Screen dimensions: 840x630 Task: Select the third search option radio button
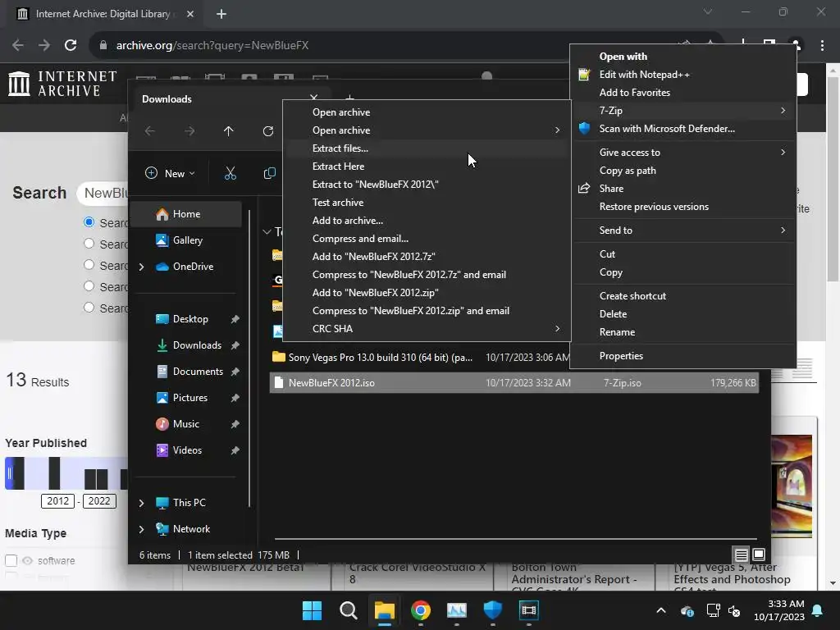pyautogui.click(x=89, y=265)
